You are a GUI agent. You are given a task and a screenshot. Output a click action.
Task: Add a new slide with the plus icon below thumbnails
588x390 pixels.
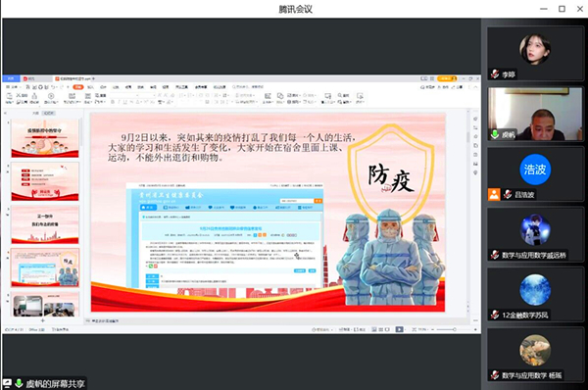click(x=42, y=320)
